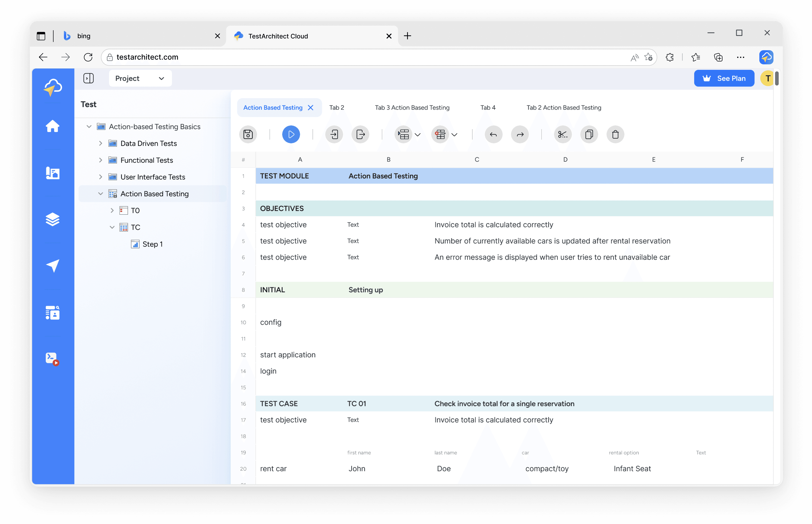Click the delete row toolbar icon
This screenshot has height=524, width=812.
click(440, 135)
